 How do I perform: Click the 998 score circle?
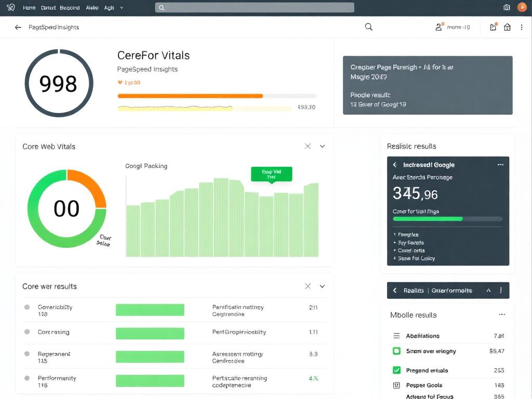pos(59,83)
